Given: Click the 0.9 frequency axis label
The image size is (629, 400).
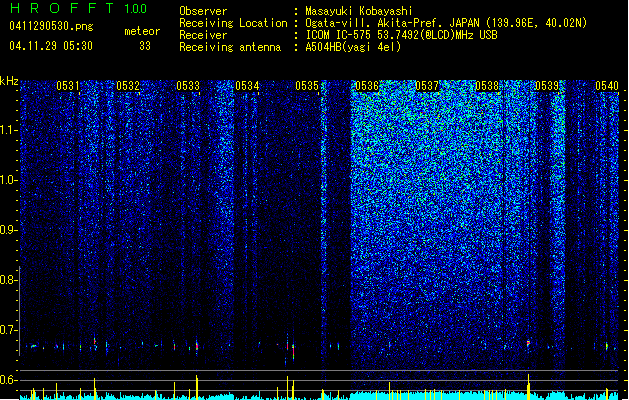Looking at the screenshot, I should coord(8,230).
